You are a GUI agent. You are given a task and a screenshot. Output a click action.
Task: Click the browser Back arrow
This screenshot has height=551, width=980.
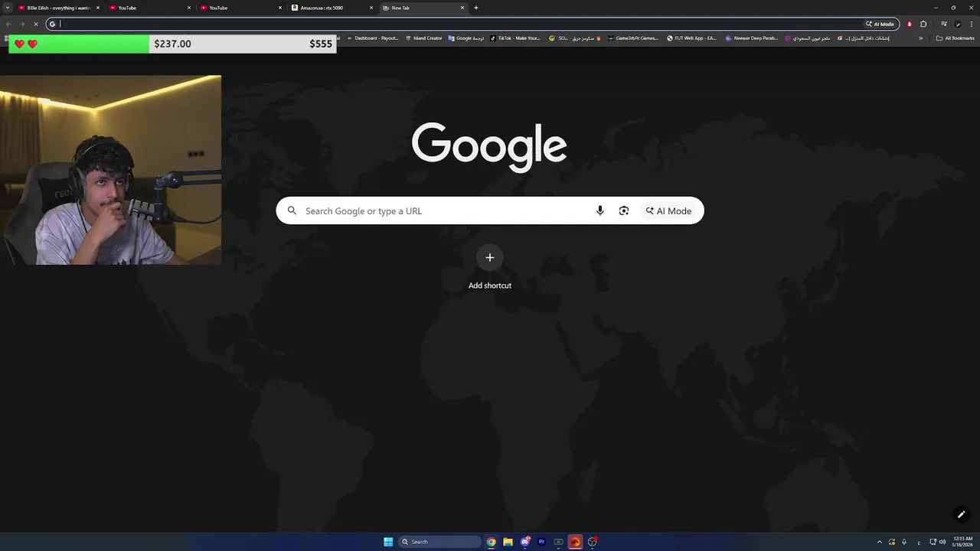(x=8, y=24)
